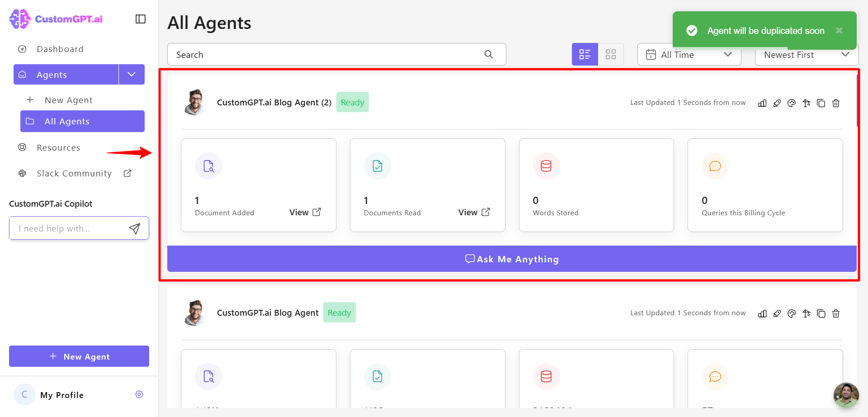The height and width of the screenshot is (417, 868).
Task: Click Words Stored text in Blog Agent (2)
Action: pos(556,213)
